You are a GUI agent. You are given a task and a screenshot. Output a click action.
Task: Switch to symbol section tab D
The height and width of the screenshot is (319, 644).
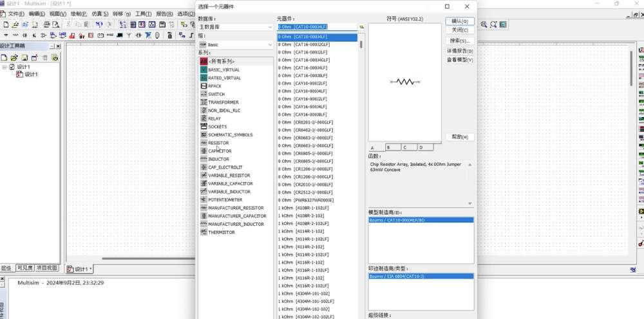coord(424,147)
